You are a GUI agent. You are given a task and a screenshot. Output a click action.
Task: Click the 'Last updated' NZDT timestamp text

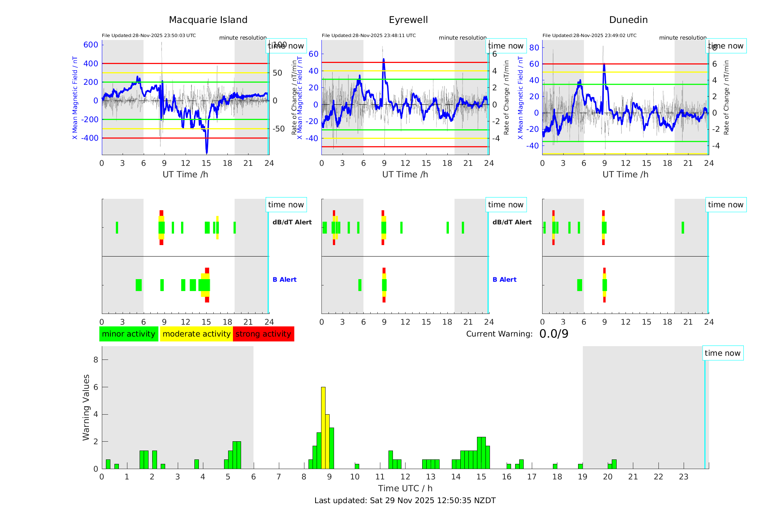405,501
